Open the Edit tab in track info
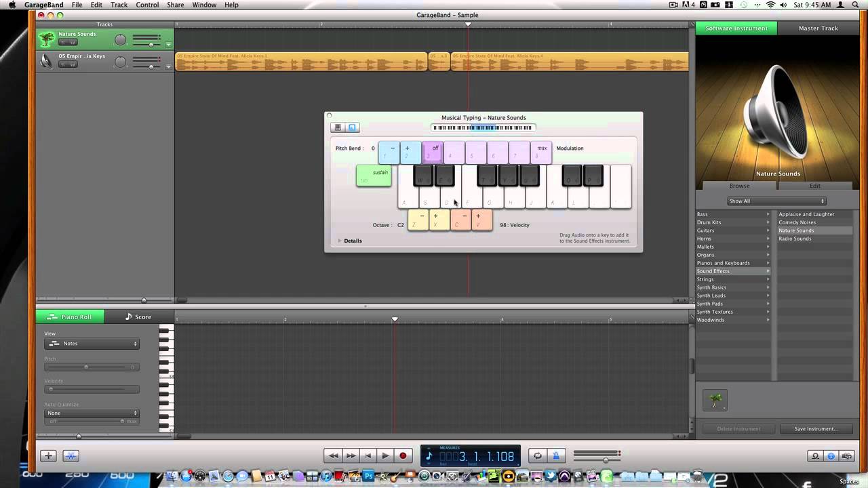 coord(814,186)
